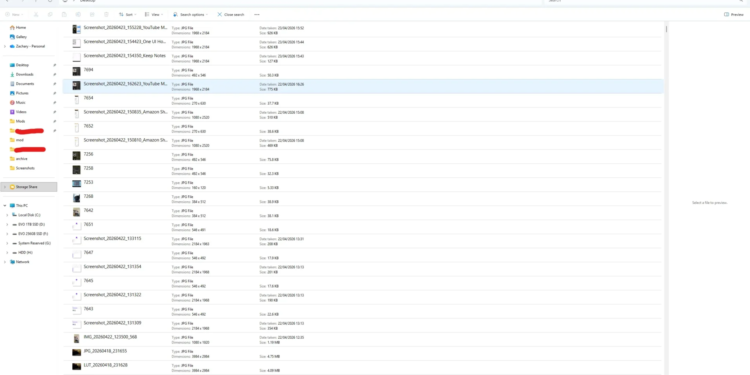Click thumbnail of file 7654
The height and width of the screenshot is (375, 750).
click(x=76, y=100)
